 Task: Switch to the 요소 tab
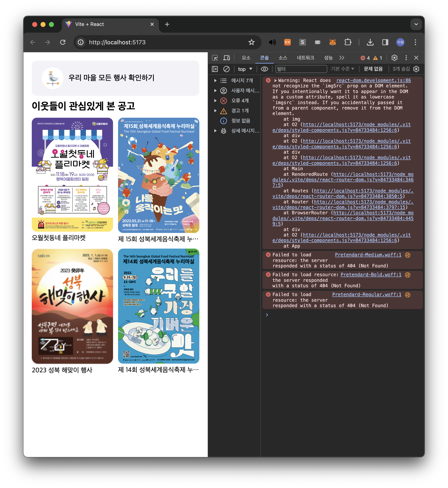click(x=246, y=58)
